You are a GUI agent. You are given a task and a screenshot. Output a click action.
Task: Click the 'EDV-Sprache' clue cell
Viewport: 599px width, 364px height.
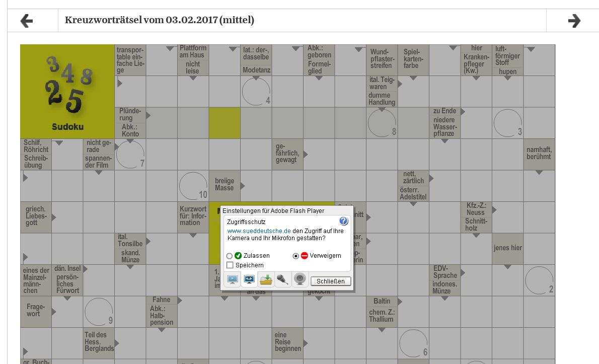click(444, 272)
